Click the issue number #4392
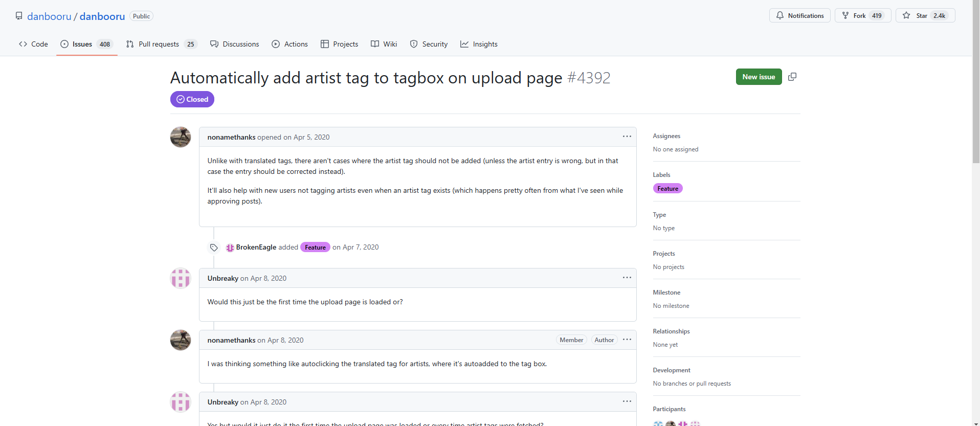Image resolution: width=980 pixels, height=426 pixels. 589,78
